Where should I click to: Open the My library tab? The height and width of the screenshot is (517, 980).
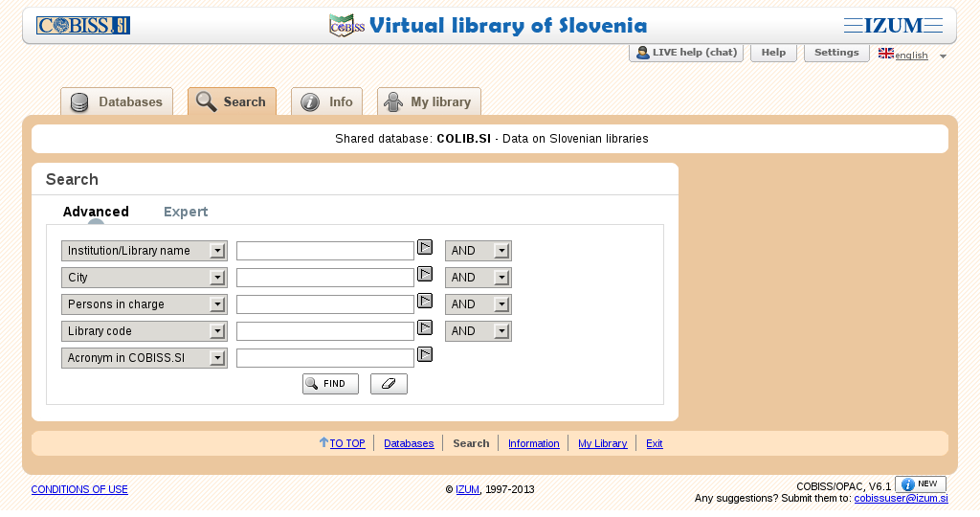429,101
